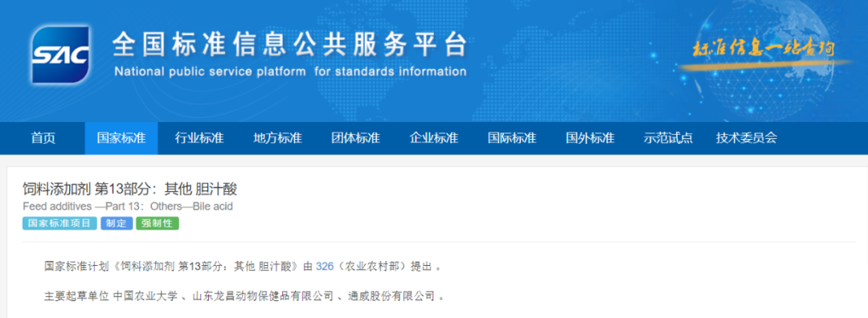Open 企业标准 navigation item
This screenshot has height=318, width=868.
(433, 138)
